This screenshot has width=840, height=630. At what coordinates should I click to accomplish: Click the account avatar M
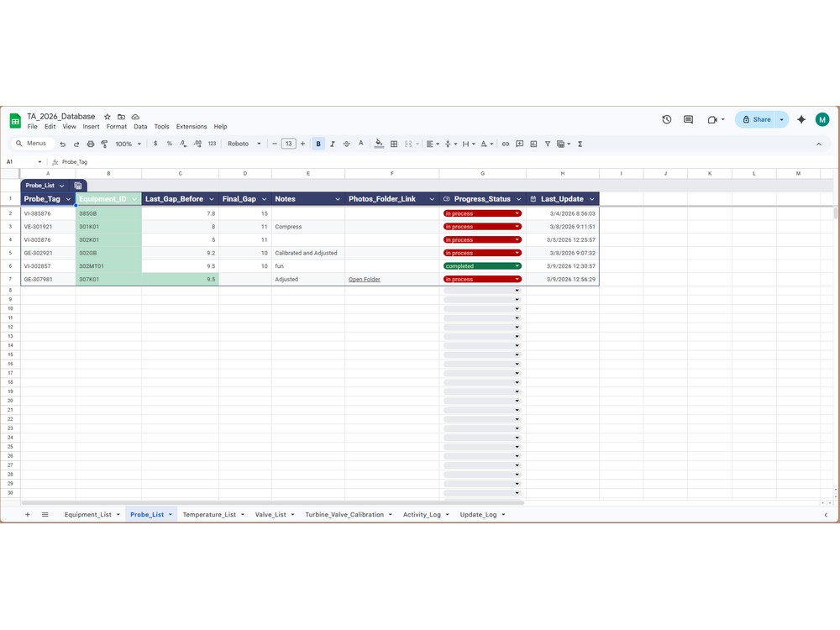[822, 119]
